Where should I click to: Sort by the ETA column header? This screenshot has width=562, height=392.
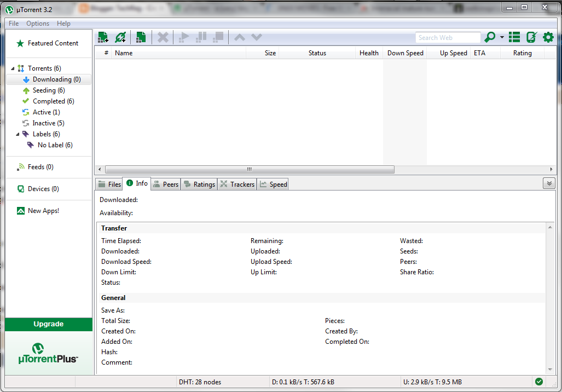click(x=485, y=53)
